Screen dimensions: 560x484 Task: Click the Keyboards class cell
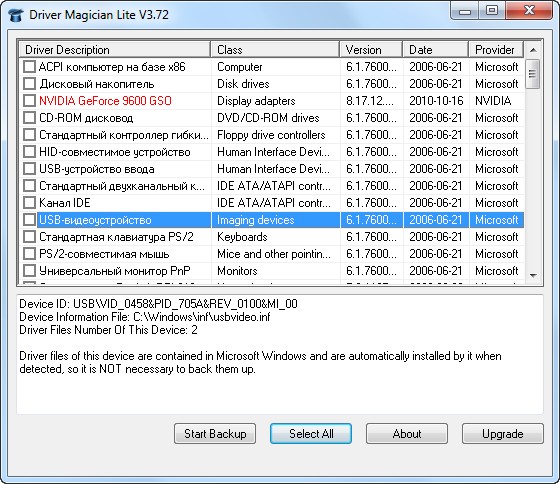(242, 237)
